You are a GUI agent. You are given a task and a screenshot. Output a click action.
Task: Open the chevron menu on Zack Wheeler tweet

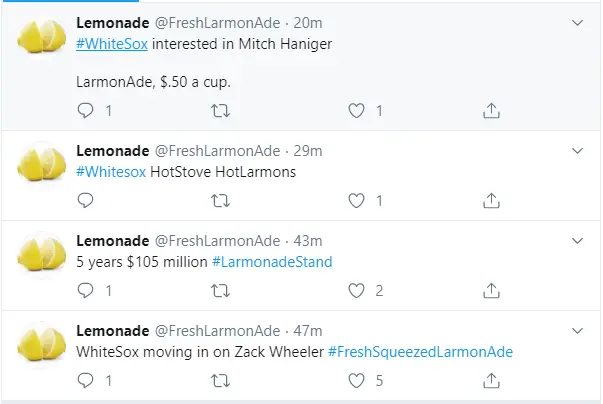[577, 331]
